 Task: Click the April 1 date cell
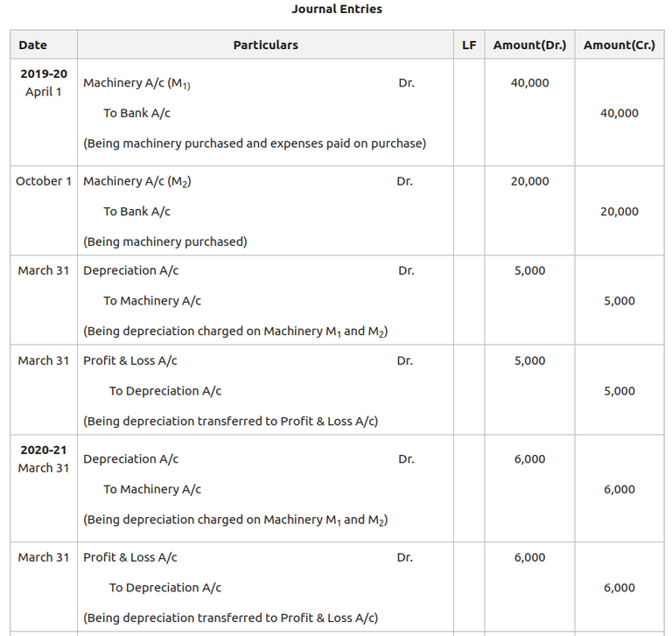[x=44, y=92]
